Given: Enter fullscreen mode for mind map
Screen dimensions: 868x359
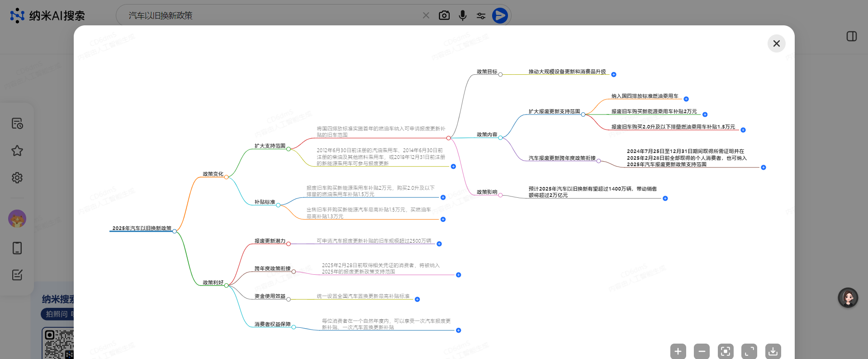Looking at the screenshot, I should tap(749, 351).
